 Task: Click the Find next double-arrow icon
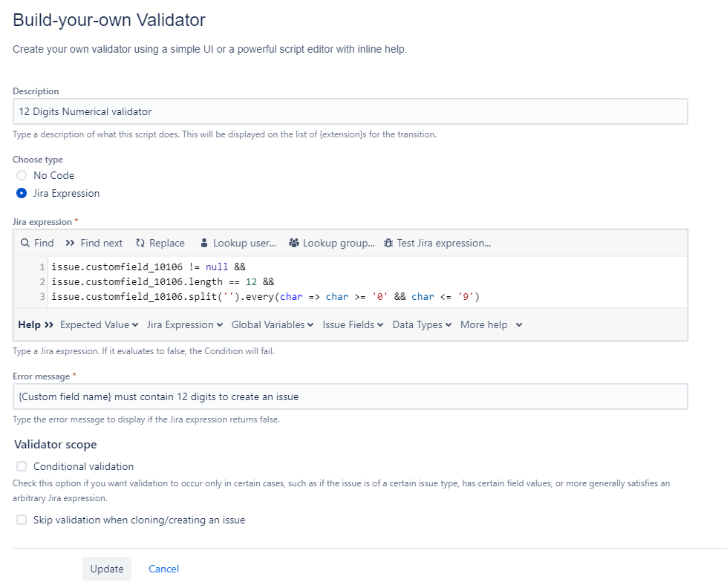click(70, 243)
